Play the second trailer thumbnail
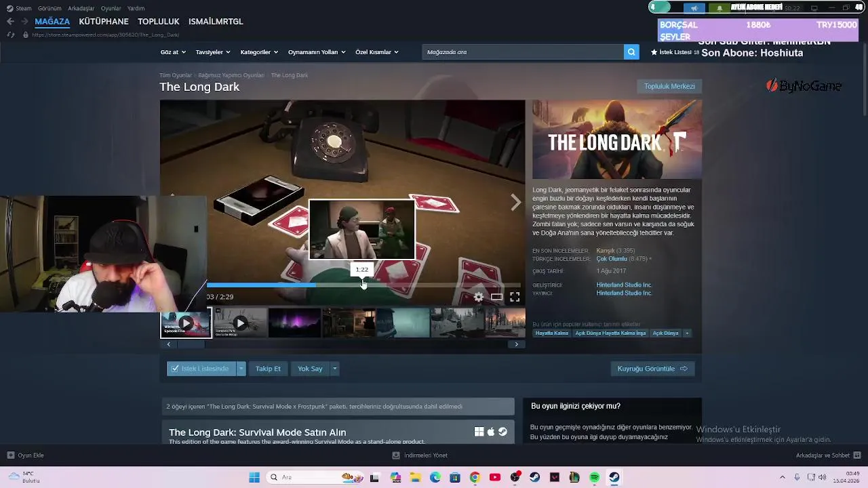Screen dimensions: 868x488 tap(240, 323)
